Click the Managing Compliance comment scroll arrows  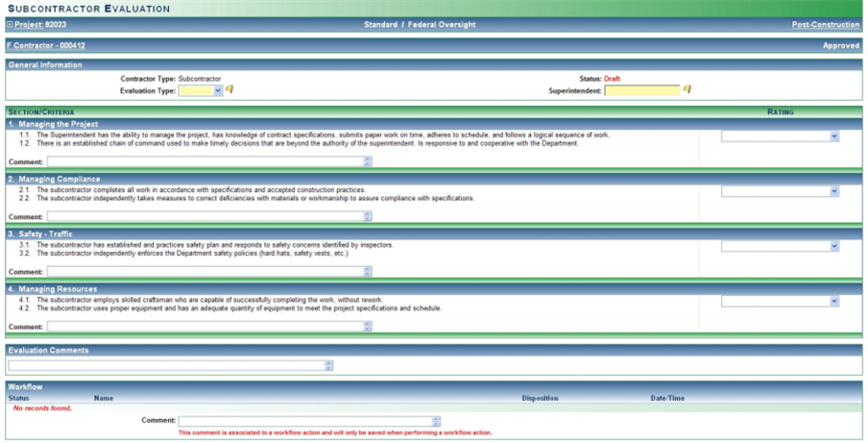tap(367, 216)
